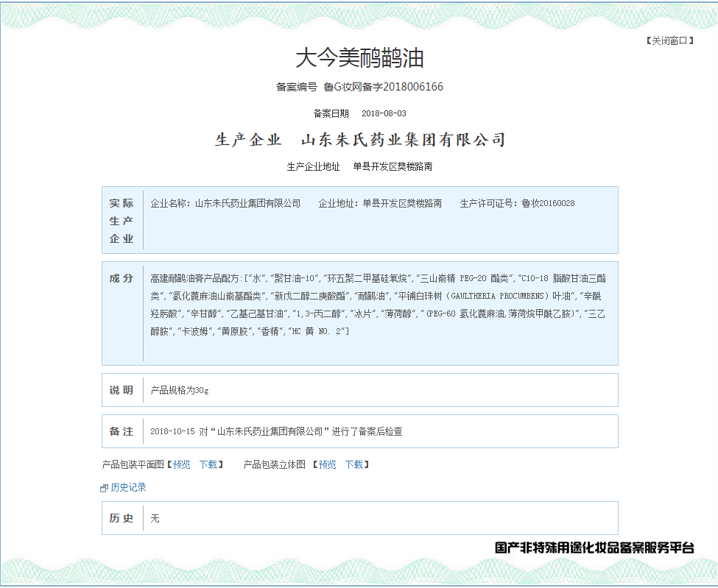
Task: Preview the 产品包装平面图 image
Action: tap(181, 465)
